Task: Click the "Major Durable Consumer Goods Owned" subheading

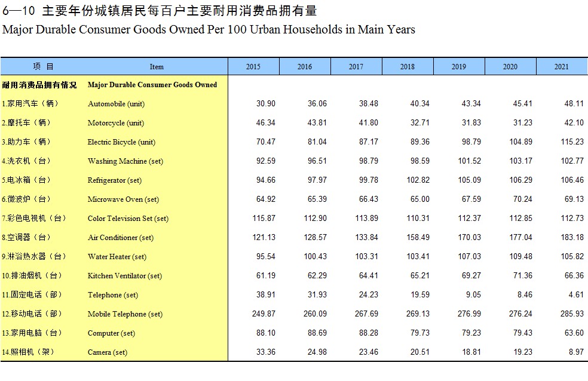Action: pyautogui.click(x=152, y=85)
